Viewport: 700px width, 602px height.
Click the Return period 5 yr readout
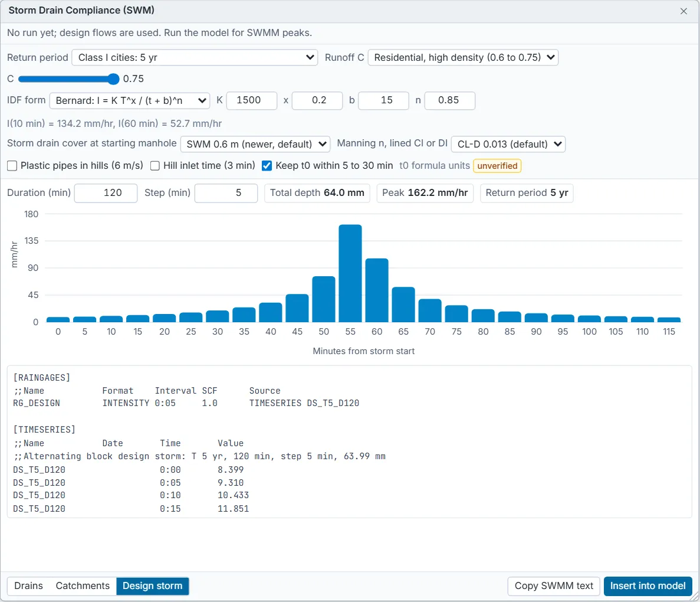click(527, 192)
